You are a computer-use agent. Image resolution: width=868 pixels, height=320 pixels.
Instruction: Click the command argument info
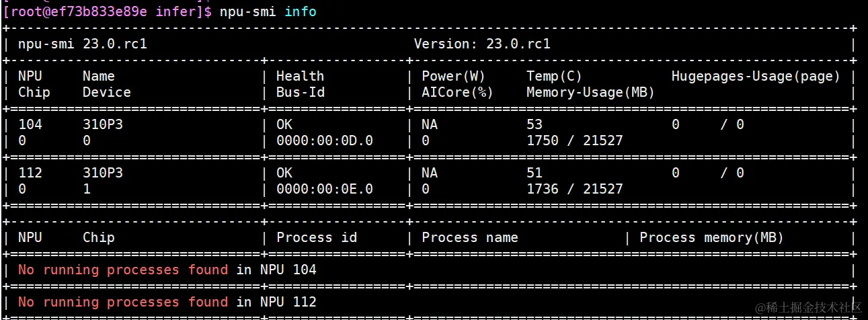301,11
